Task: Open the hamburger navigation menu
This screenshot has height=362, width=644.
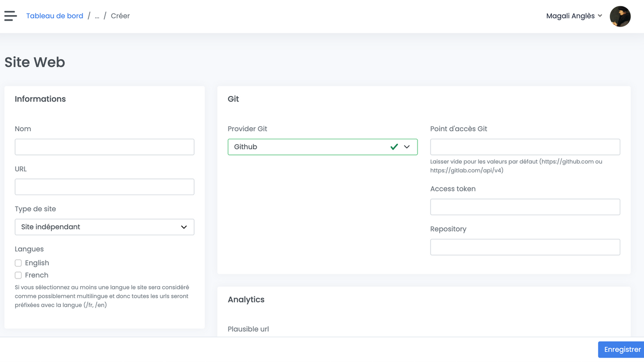Action: (11, 16)
